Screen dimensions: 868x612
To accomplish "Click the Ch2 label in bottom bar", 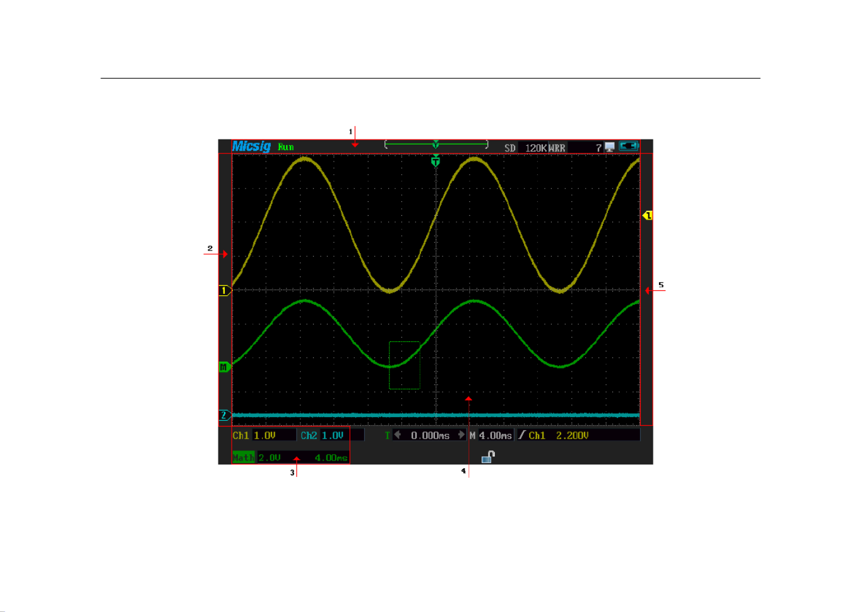I will 309,435.
